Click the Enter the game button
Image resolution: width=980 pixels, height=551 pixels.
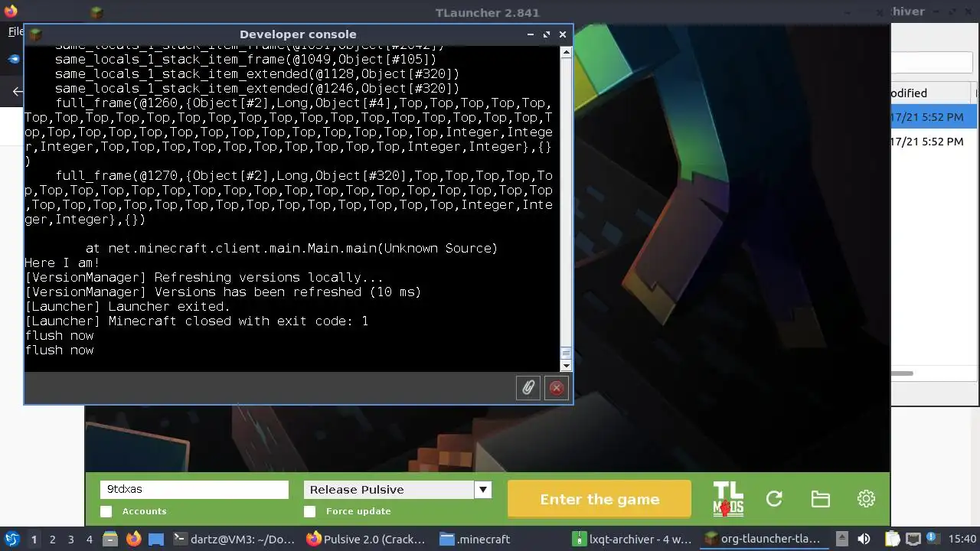point(599,499)
